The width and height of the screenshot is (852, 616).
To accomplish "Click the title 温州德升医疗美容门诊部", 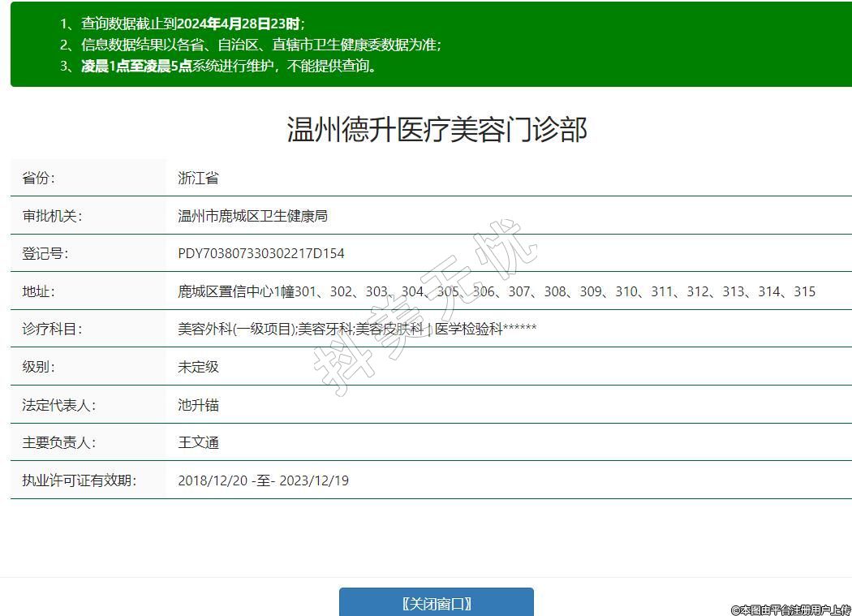I will 437,129.
